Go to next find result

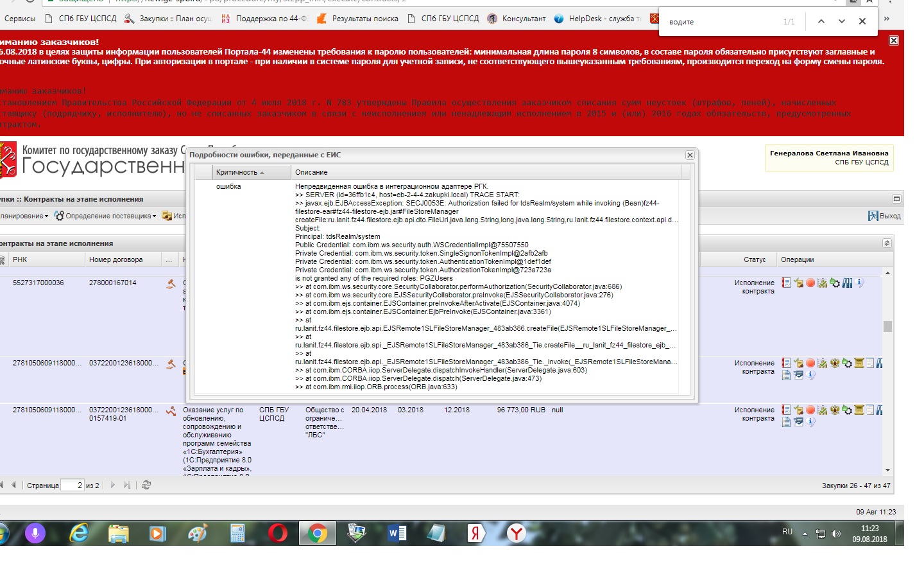tap(841, 21)
